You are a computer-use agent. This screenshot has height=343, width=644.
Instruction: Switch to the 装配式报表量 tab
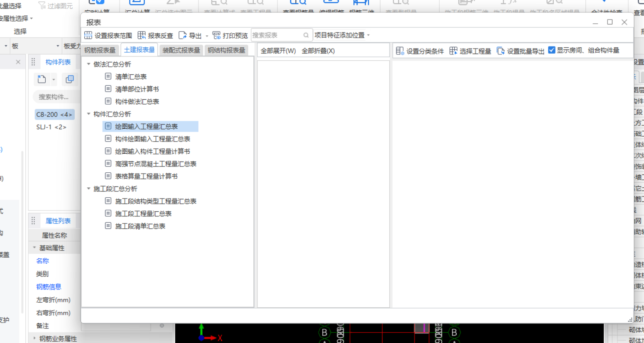[181, 49]
